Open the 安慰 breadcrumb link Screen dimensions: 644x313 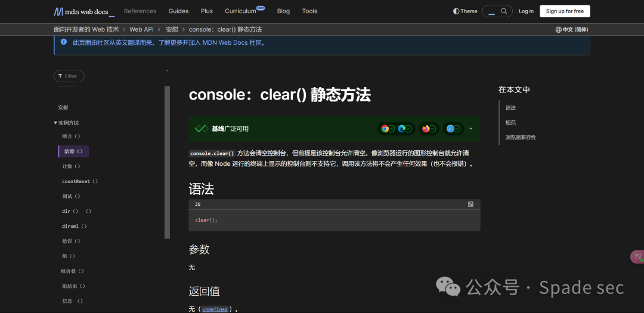point(172,30)
